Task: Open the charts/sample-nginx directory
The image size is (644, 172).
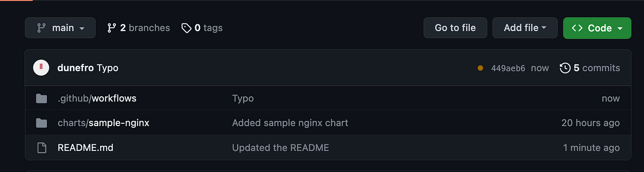Action: click(103, 123)
